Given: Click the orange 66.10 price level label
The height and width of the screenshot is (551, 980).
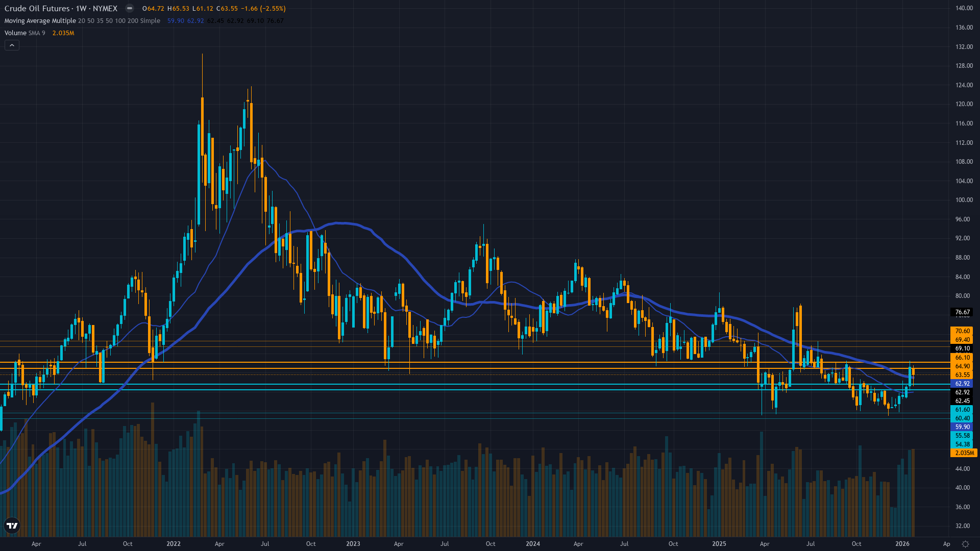Looking at the screenshot, I should [962, 358].
